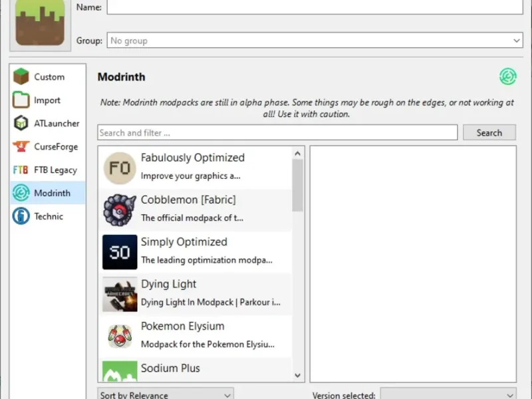Select the Simply Optimized title
Screen dimensions: 532x399
pos(184,241)
